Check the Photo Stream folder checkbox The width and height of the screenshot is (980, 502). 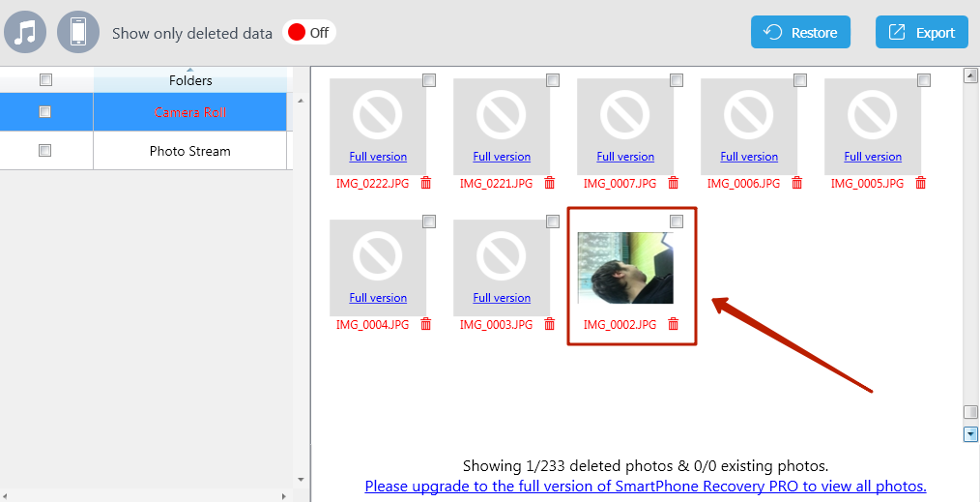pos(45,151)
